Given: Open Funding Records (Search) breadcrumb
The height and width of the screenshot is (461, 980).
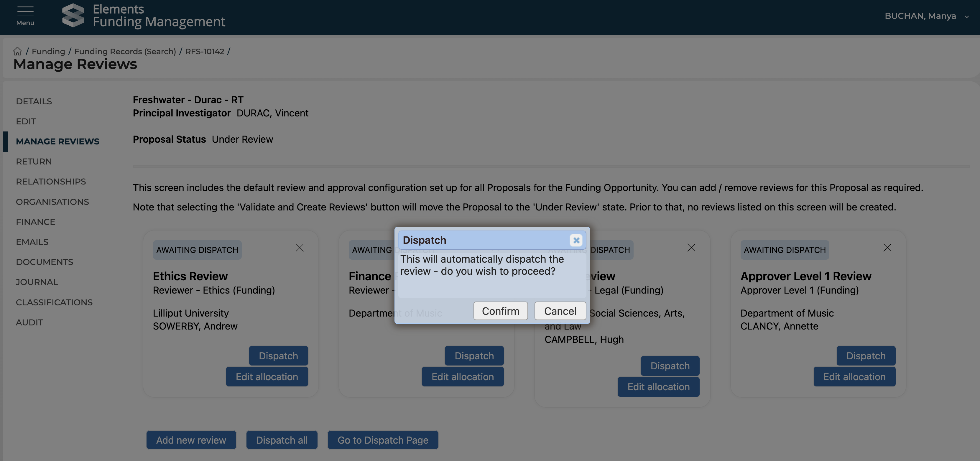Looking at the screenshot, I should (x=125, y=51).
